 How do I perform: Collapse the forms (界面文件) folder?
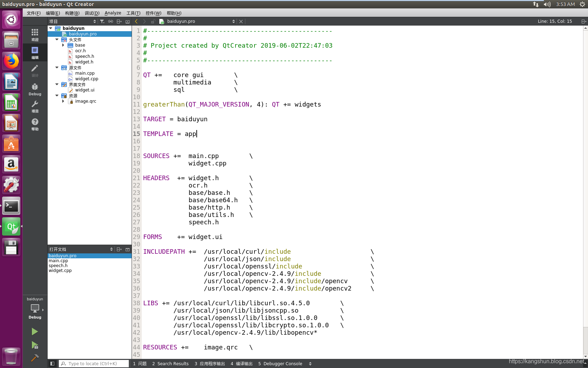[x=57, y=84]
